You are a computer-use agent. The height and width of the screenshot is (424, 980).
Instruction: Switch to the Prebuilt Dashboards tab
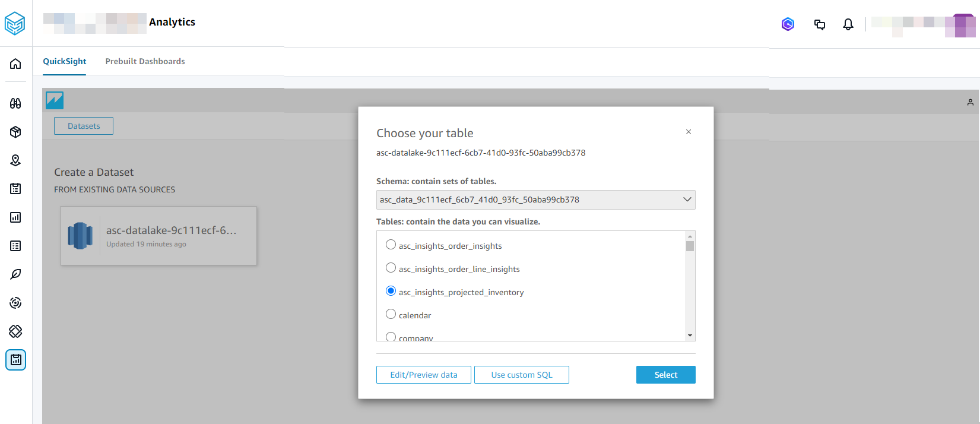click(145, 61)
